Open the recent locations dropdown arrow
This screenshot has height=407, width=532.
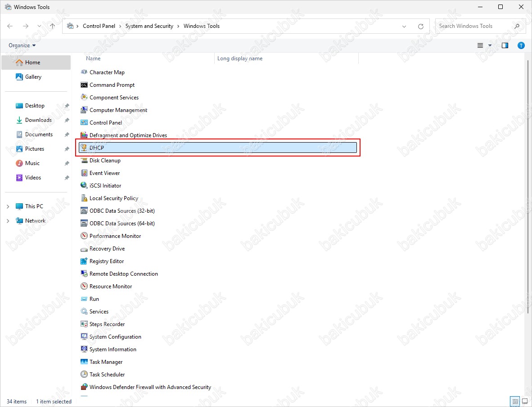tap(39, 26)
